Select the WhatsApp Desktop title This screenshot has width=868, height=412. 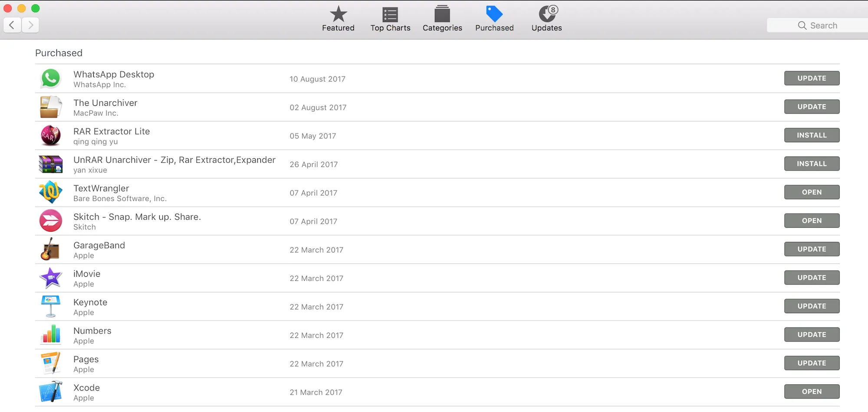tap(114, 74)
